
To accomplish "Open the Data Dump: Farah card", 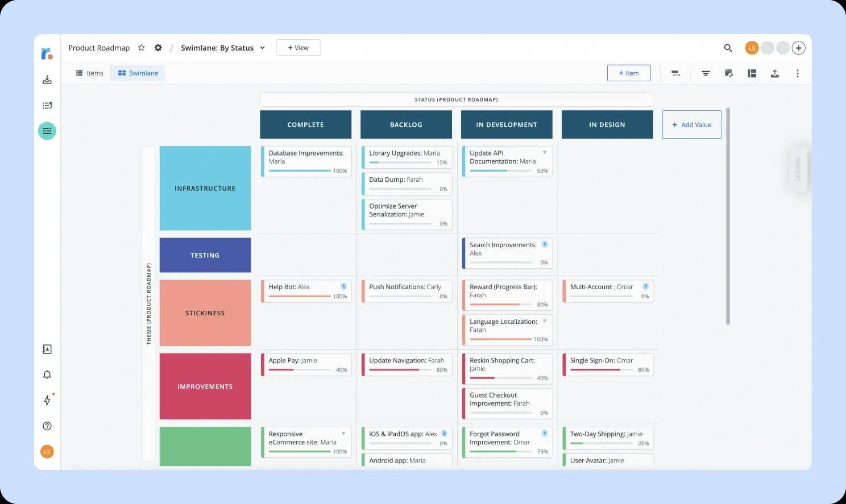I will pyautogui.click(x=407, y=184).
